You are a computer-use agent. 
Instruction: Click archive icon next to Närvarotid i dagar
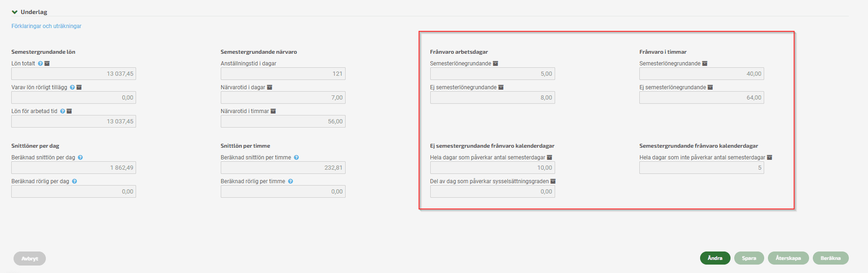coord(269,87)
